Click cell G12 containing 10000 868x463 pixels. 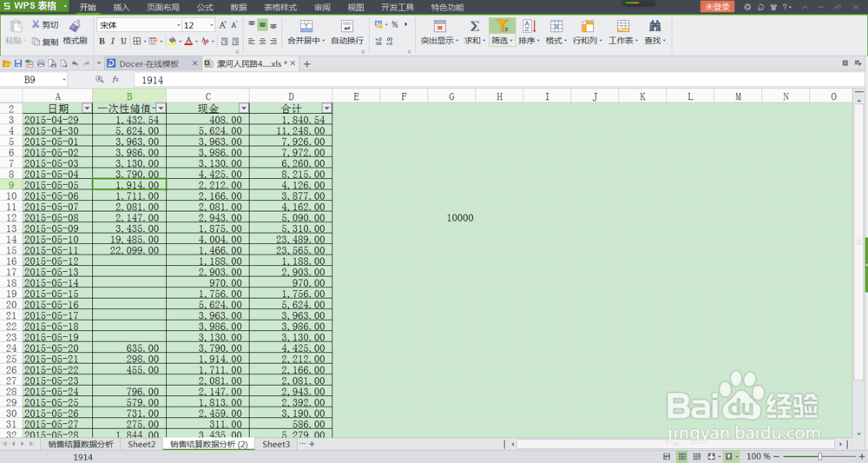(x=451, y=218)
